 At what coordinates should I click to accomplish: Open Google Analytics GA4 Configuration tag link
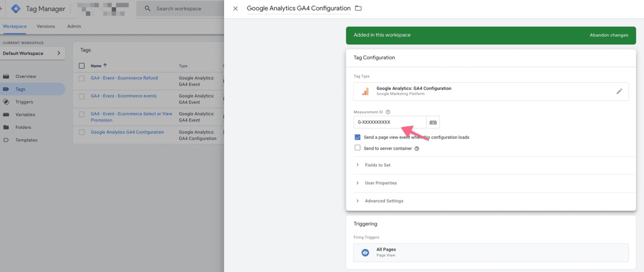(x=127, y=132)
